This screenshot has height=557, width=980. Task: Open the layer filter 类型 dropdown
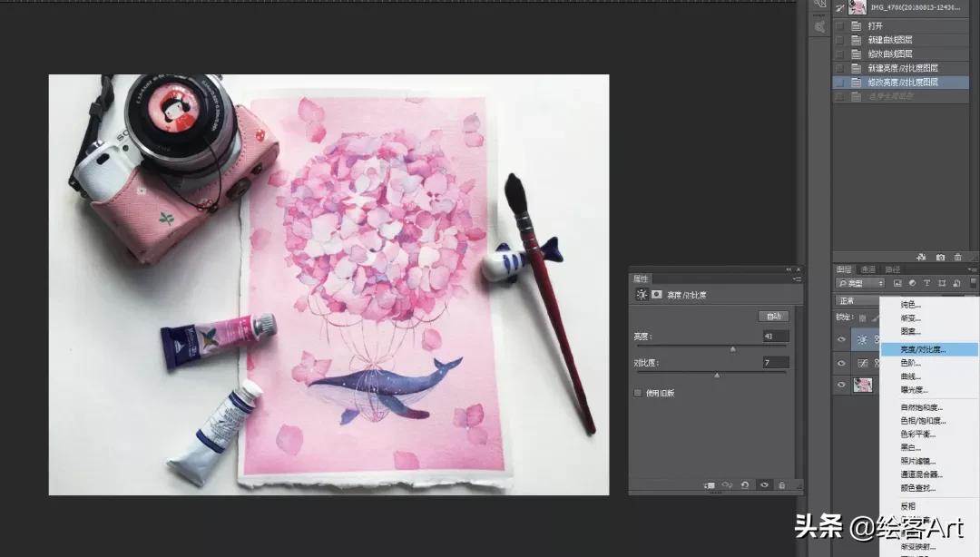tap(860, 283)
